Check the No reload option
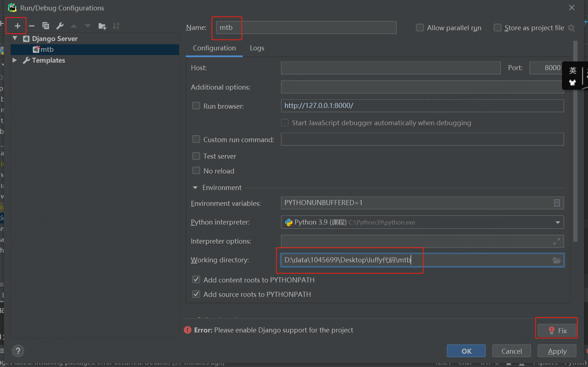The width and height of the screenshot is (588, 367). click(x=196, y=171)
